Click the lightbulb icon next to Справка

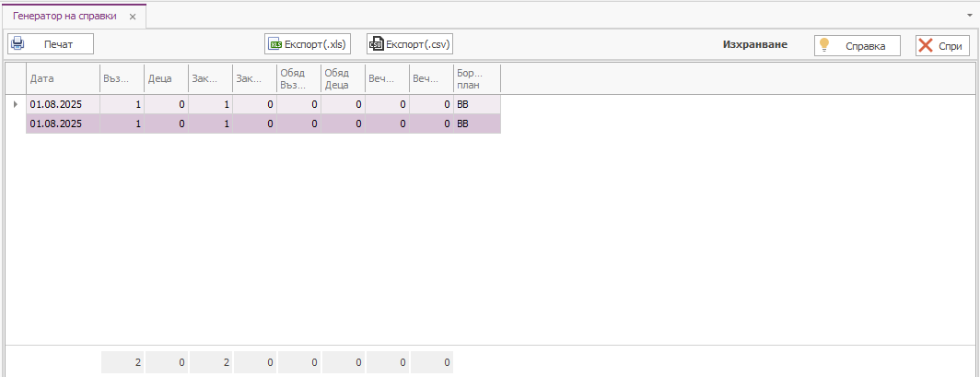[x=825, y=44]
